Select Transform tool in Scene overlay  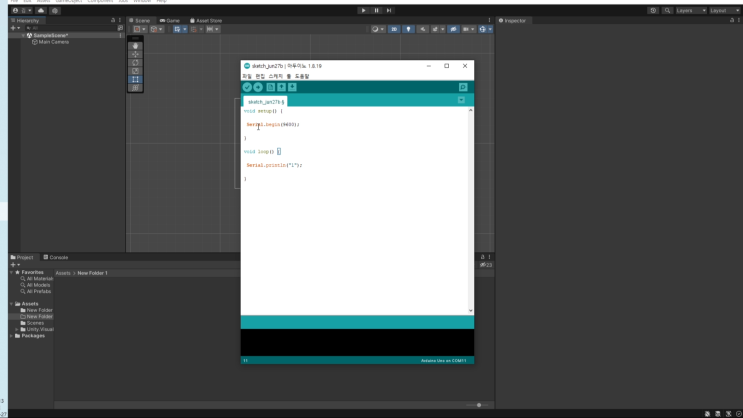[136, 88]
